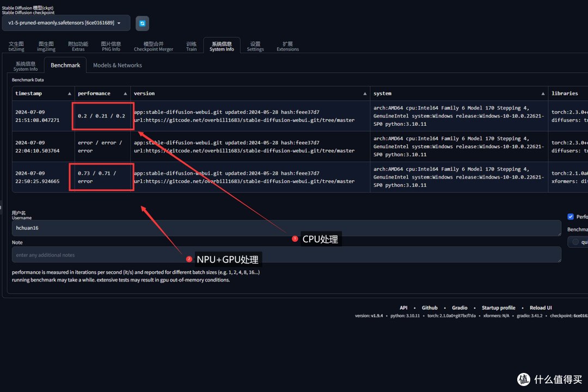Switch to the img2img tab
This screenshot has width=588, height=392.
pyautogui.click(x=46, y=46)
